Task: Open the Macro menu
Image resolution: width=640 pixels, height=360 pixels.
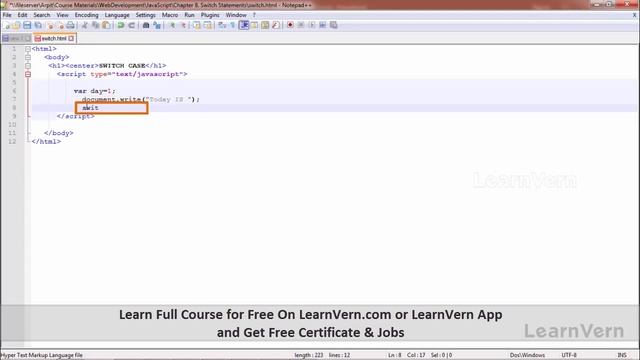Action: [x=170, y=15]
